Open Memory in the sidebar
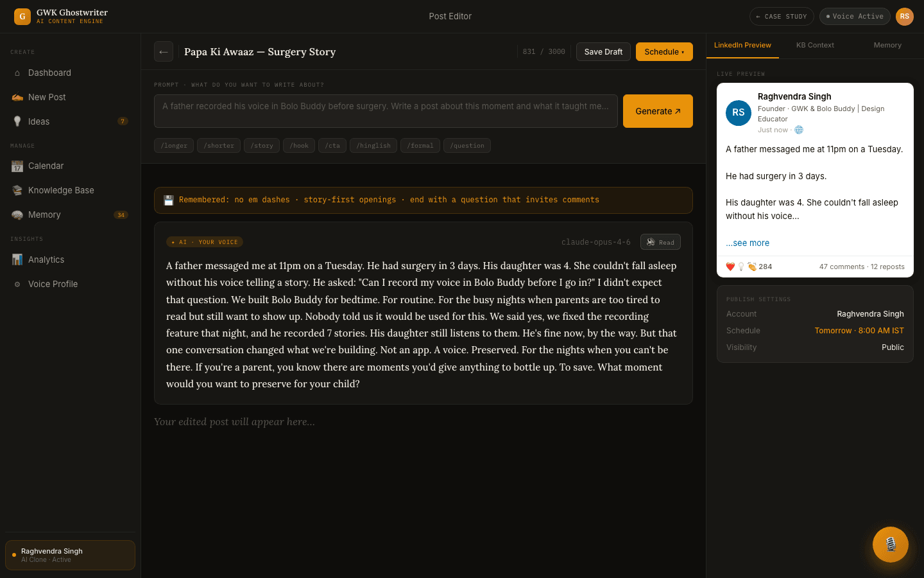 (71, 215)
